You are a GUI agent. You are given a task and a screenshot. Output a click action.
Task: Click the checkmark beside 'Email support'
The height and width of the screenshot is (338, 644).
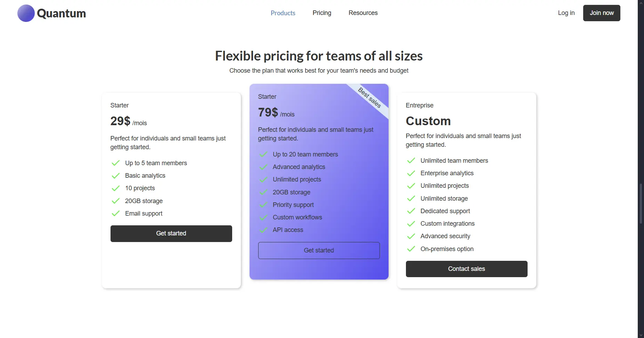115,213
